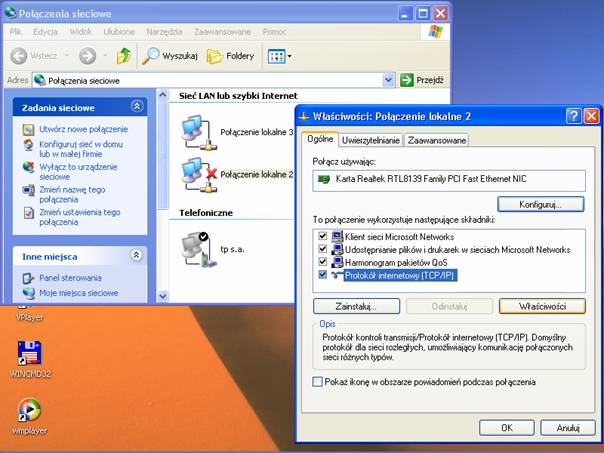The height and width of the screenshot is (453, 604).
Task: Open the Pomoc menu
Action: 274,32
